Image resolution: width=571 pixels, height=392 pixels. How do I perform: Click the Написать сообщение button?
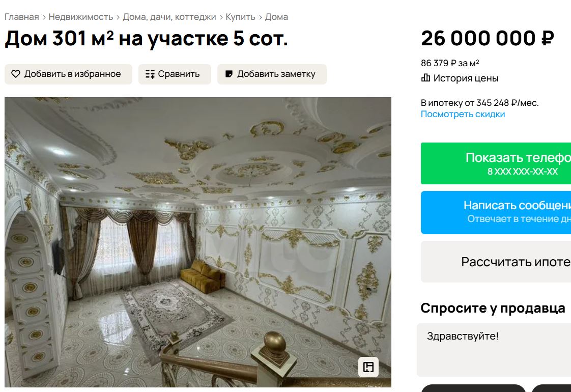tap(496, 212)
